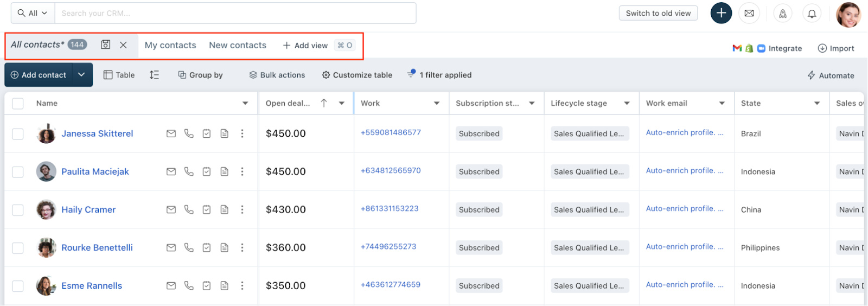Open the 1 filter applied panel
The width and height of the screenshot is (868, 306).
coord(439,75)
